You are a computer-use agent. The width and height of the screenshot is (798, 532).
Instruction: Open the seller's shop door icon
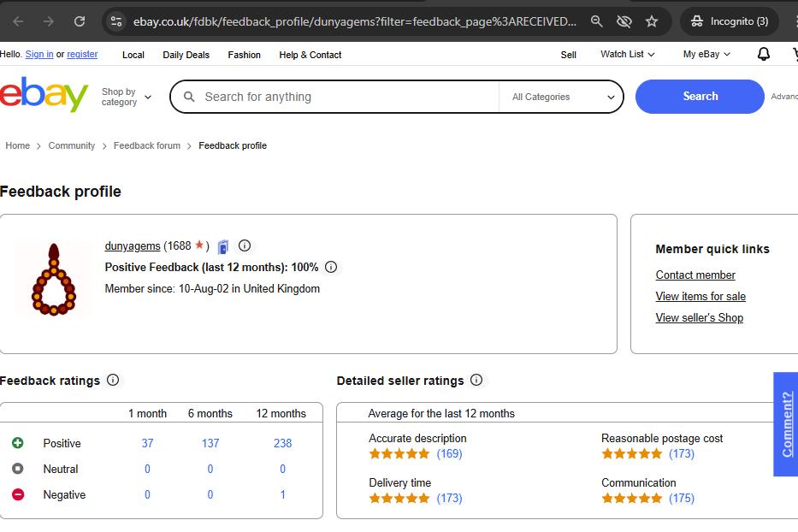[223, 247]
